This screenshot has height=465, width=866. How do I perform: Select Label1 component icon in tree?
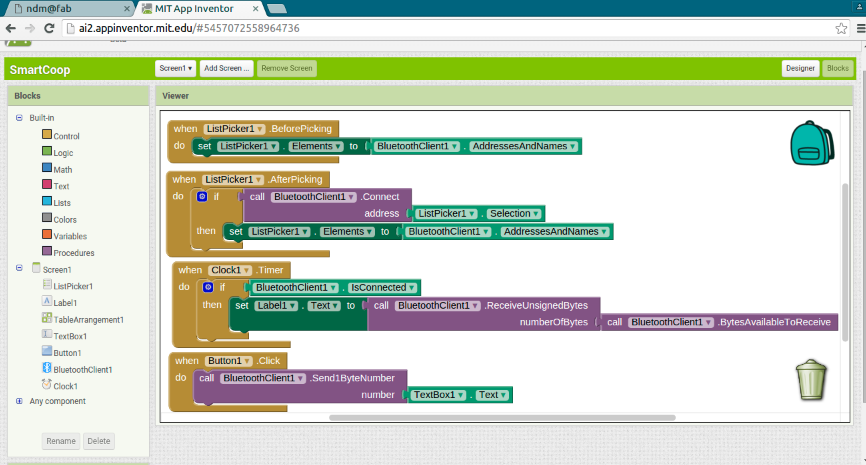pos(47,301)
